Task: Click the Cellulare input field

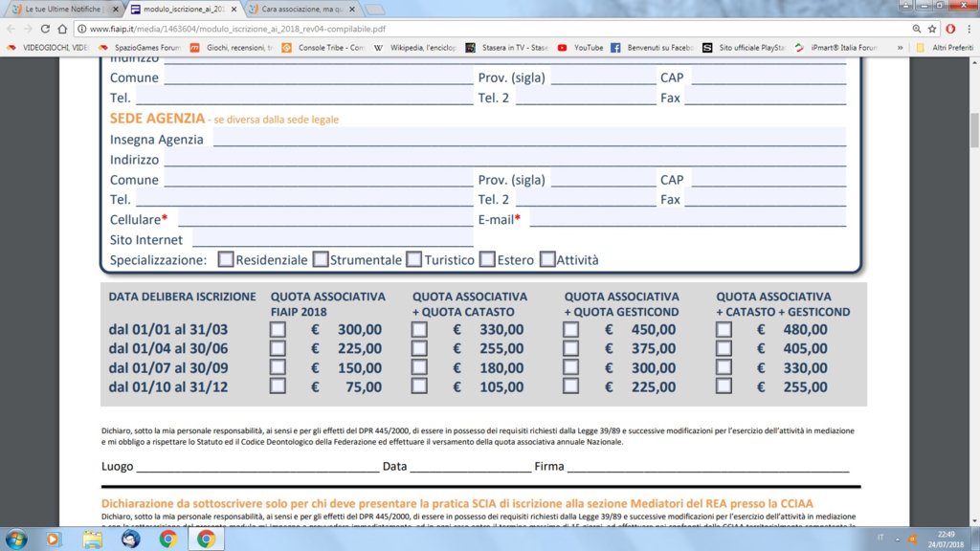Action: (325, 217)
